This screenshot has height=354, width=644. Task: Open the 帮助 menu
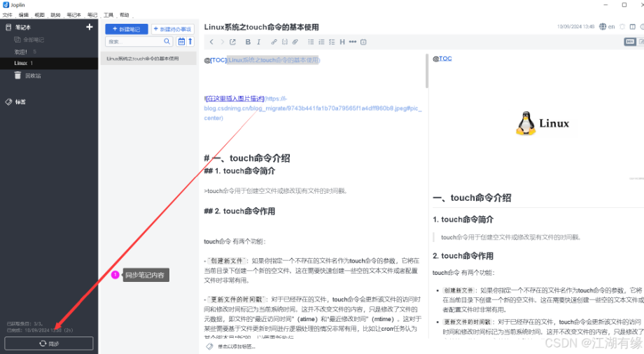coord(124,15)
